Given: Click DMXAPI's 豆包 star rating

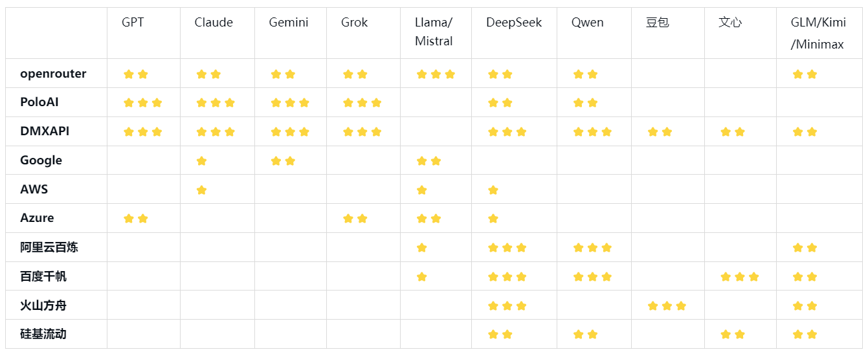Looking at the screenshot, I should click(660, 132).
